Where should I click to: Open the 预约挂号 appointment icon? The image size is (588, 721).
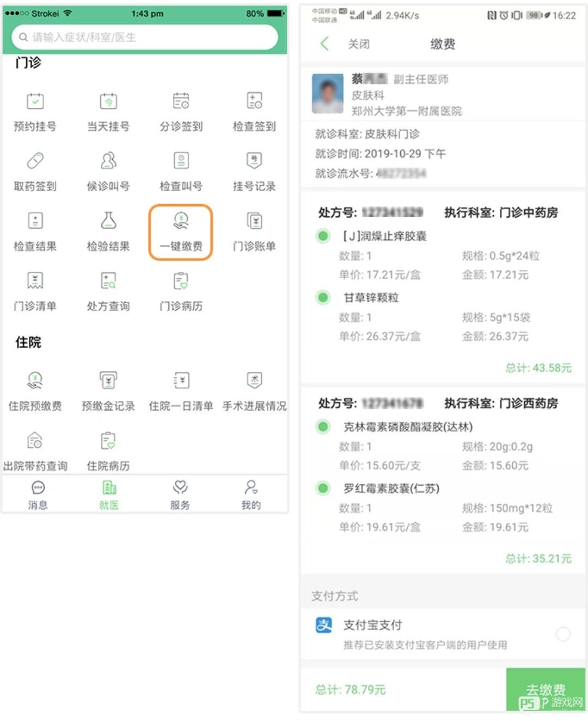pos(35,102)
